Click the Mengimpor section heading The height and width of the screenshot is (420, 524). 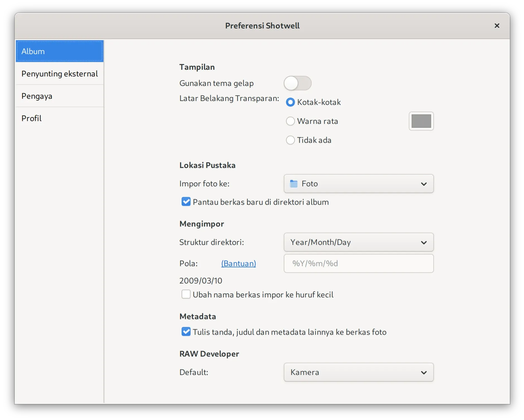pos(202,224)
